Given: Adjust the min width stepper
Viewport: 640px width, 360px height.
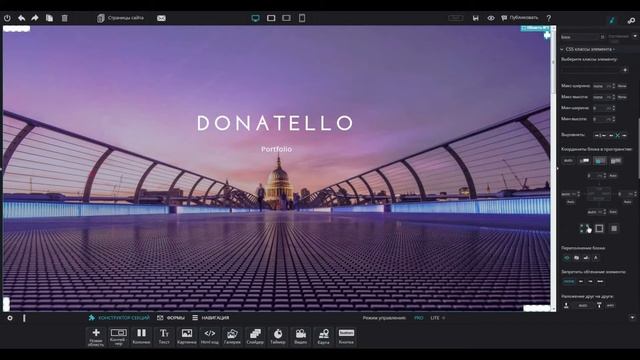Looking at the screenshot, I should point(613,108).
